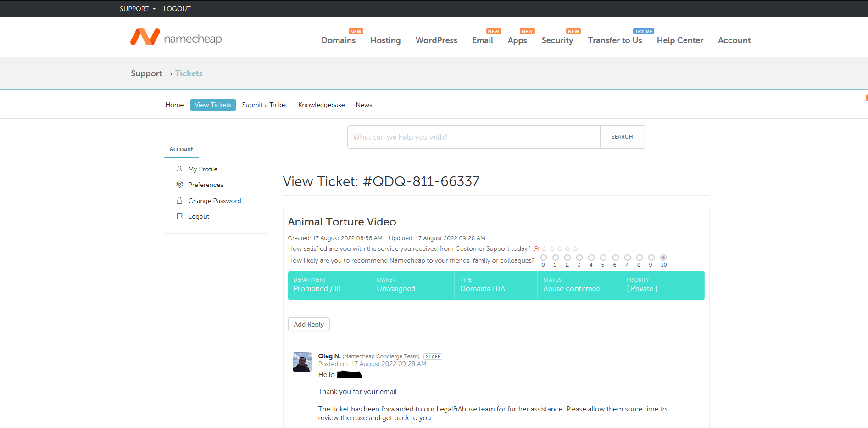Click the SEARCH button
The height and width of the screenshot is (428, 868).
pos(622,137)
